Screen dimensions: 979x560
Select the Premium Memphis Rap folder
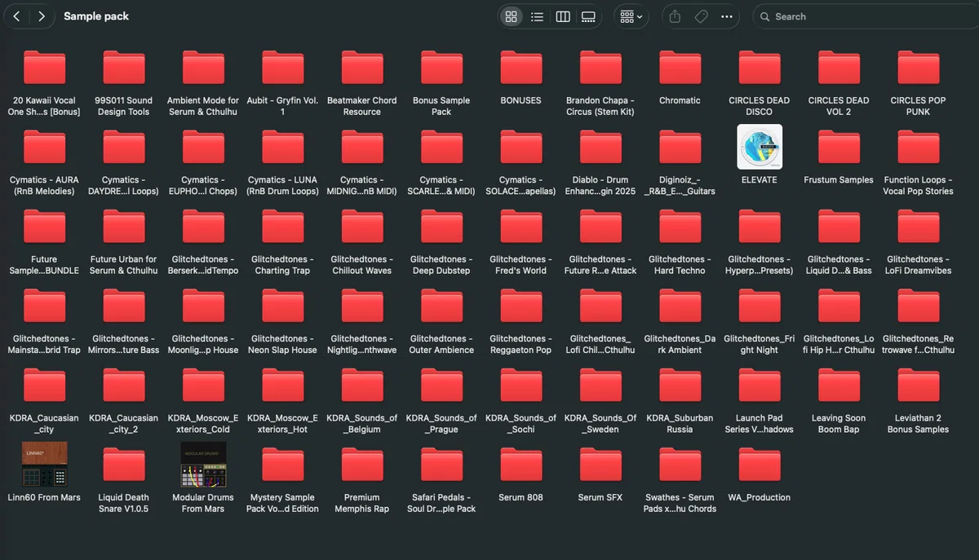coord(362,465)
